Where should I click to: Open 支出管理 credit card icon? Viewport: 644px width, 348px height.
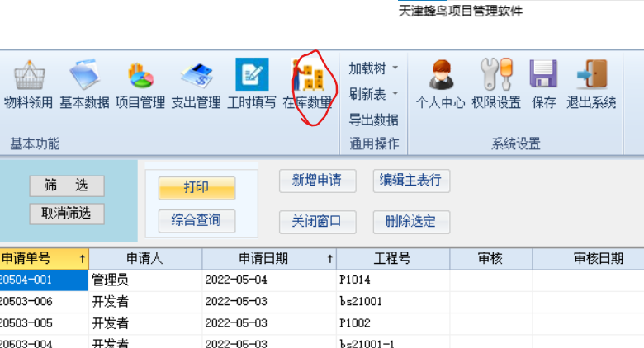pyautogui.click(x=197, y=76)
